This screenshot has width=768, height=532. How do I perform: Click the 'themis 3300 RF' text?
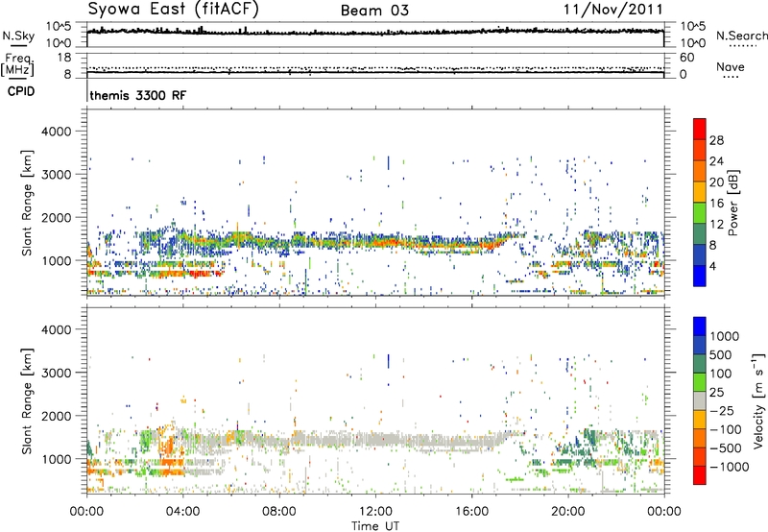(138, 95)
